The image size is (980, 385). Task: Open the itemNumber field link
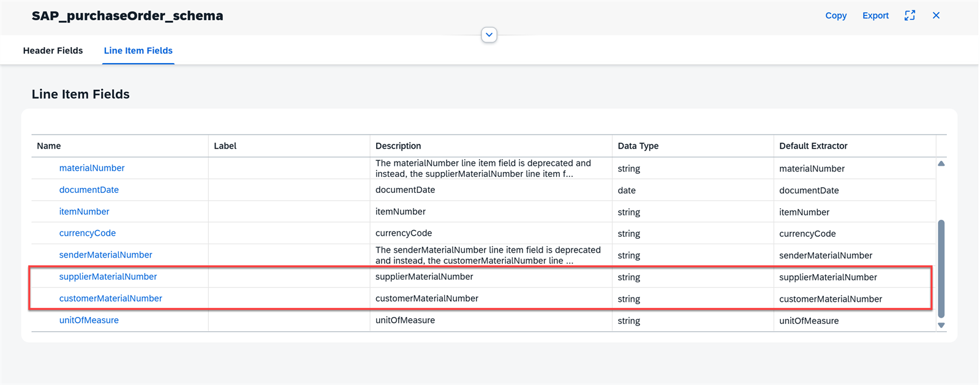[84, 211]
